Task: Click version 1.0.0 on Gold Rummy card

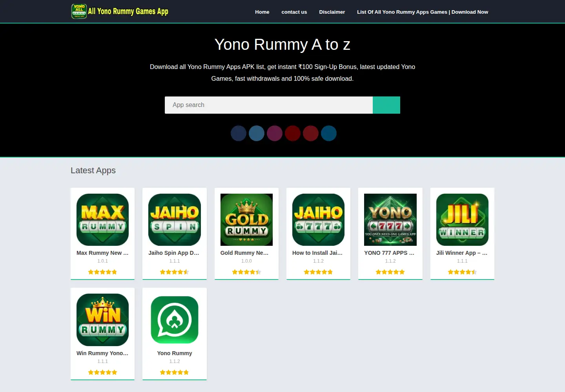Action: [x=246, y=261]
